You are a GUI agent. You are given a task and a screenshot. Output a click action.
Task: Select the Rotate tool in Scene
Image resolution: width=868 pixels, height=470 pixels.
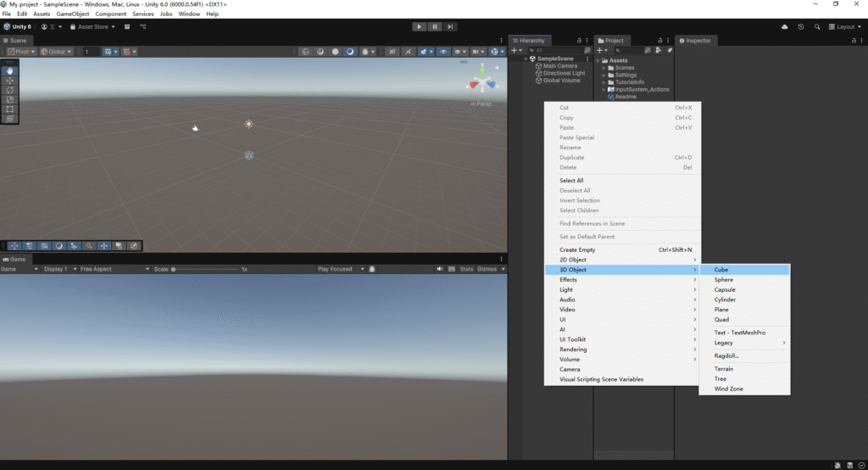click(x=10, y=90)
